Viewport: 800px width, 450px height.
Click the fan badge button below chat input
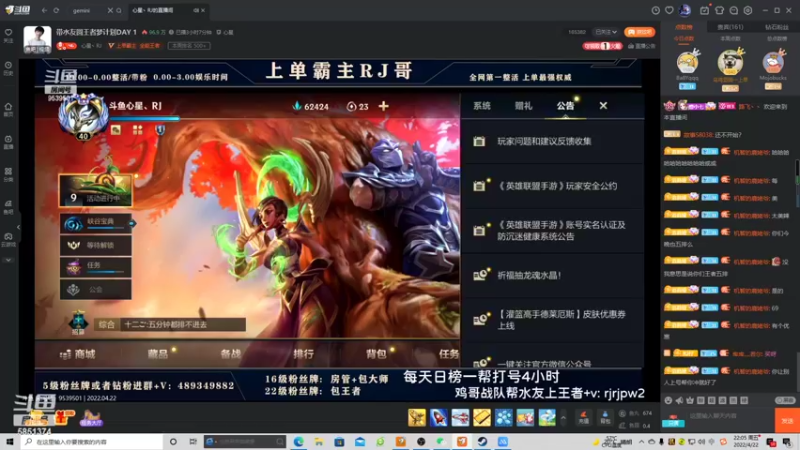point(673,423)
